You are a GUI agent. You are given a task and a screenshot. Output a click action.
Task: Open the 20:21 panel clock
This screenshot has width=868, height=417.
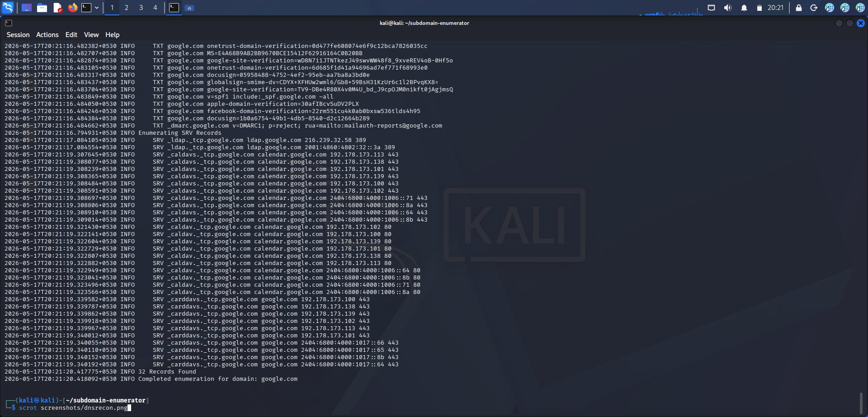[775, 8]
